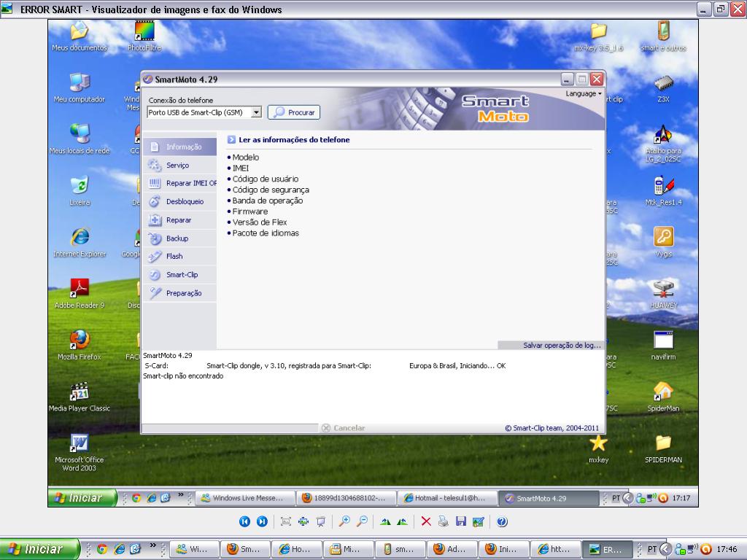
Task: Rotate the image counterclockwise
Action: 402,521
